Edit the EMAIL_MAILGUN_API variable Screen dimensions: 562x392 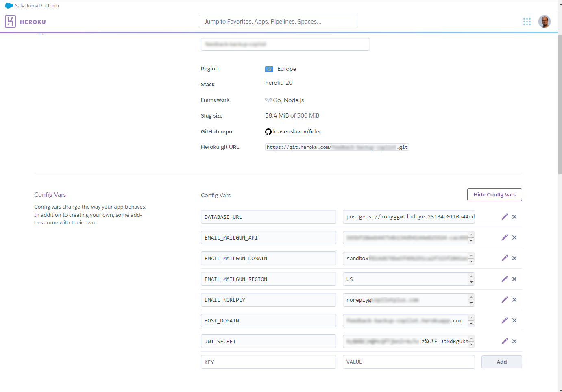tap(504, 237)
